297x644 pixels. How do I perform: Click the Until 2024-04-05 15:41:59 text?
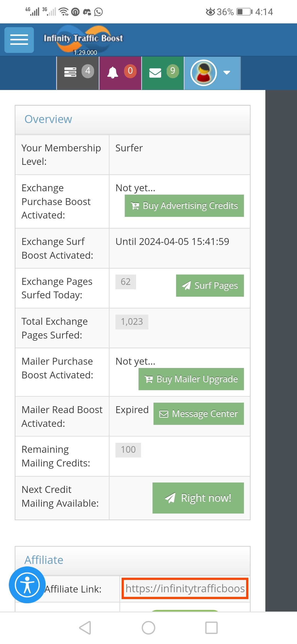172,242
